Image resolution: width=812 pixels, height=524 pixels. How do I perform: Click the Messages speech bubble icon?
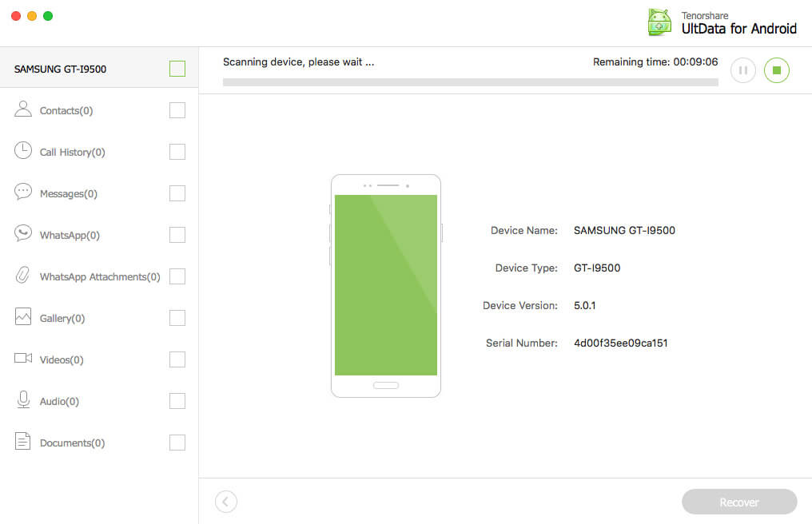click(23, 192)
